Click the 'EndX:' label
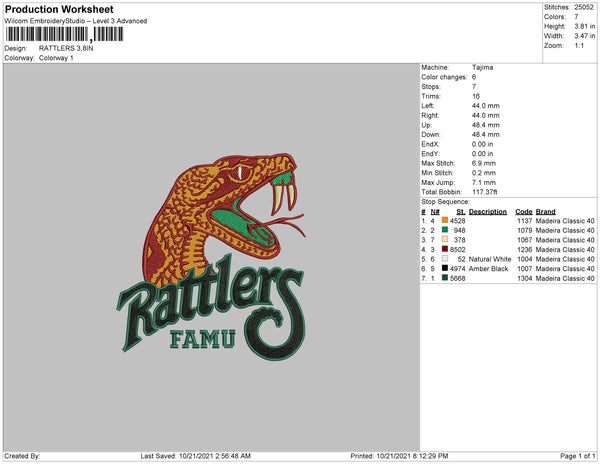Viewport: 600px width, 464px height. (430, 144)
